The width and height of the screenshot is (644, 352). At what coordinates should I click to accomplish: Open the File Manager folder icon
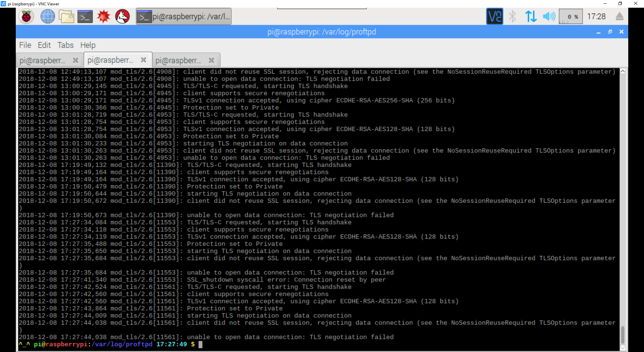[x=66, y=16]
